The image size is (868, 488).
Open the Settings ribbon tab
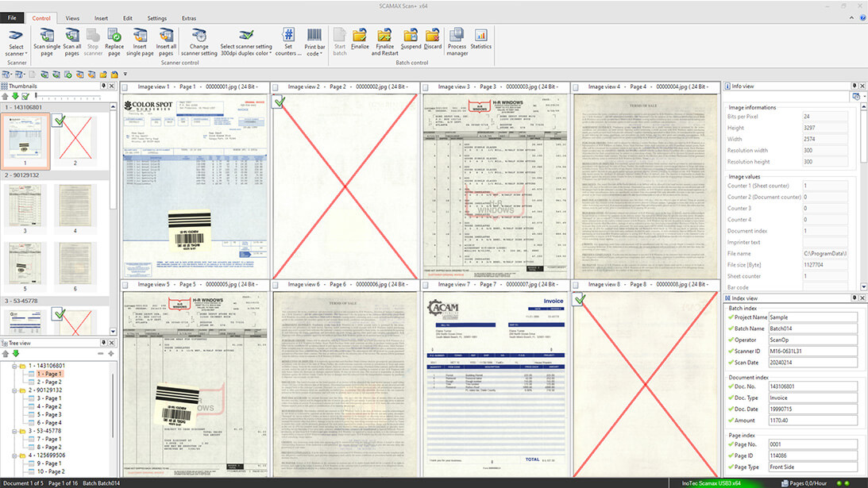point(157,17)
